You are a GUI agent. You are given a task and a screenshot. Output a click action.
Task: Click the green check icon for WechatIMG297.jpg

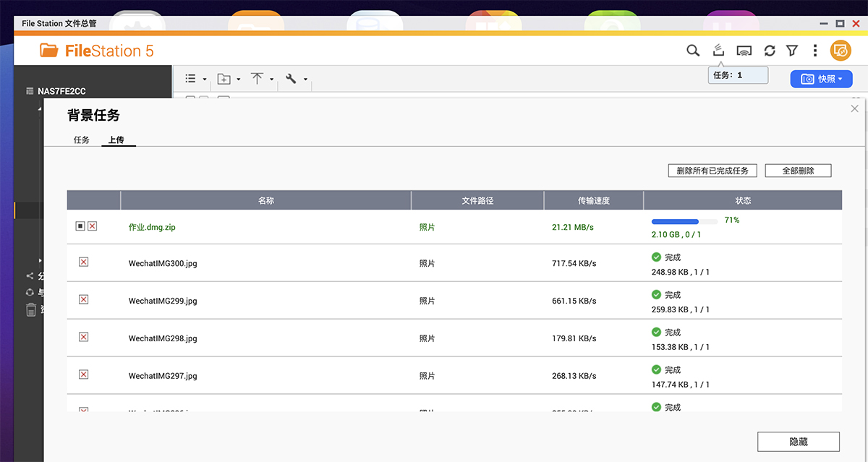point(656,369)
